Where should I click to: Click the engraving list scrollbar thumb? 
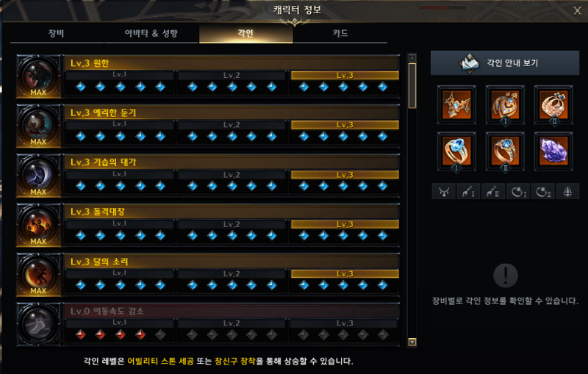coord(412,85)
